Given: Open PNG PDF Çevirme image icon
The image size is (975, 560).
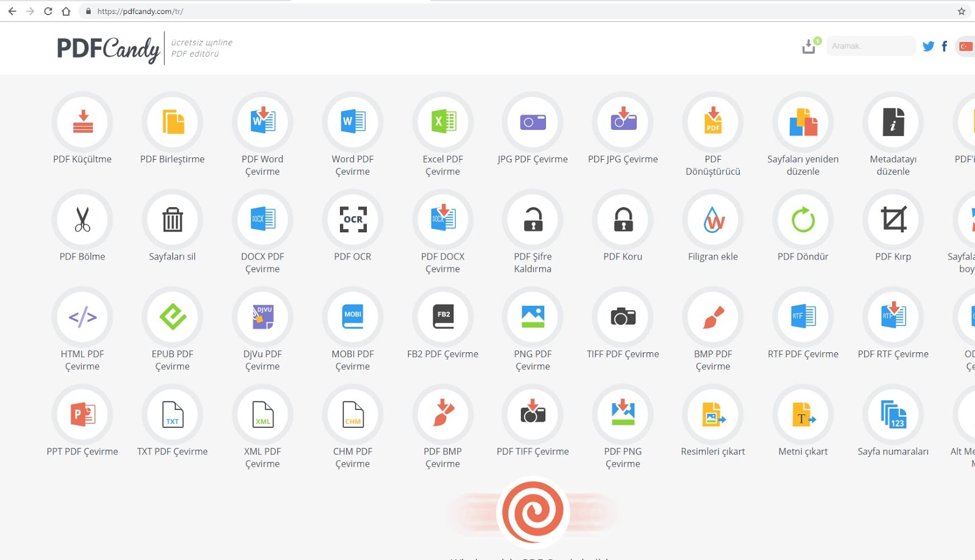Looking at the screenshot, I should pos(533,317).
